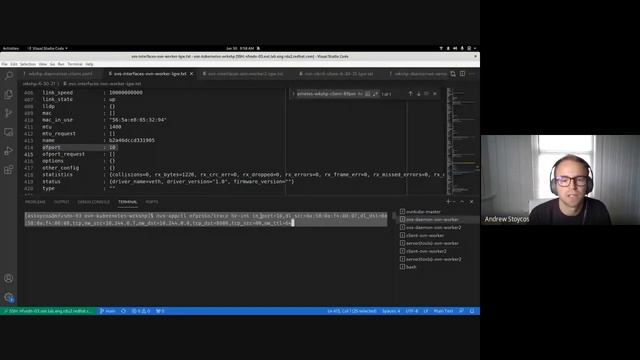This screenshot has height=360, width=640.
Task: Open the Accounts menu icon
Action: coord(9,278)
